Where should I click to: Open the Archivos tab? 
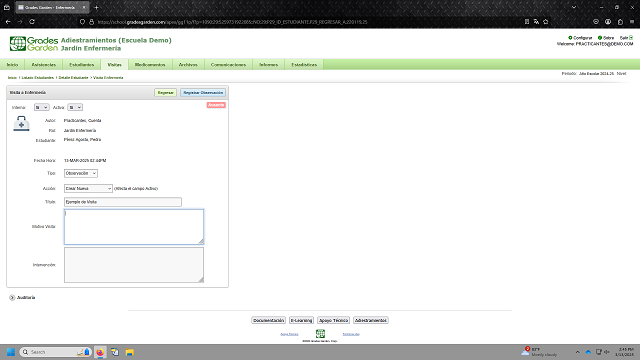[x=188, y=64]
